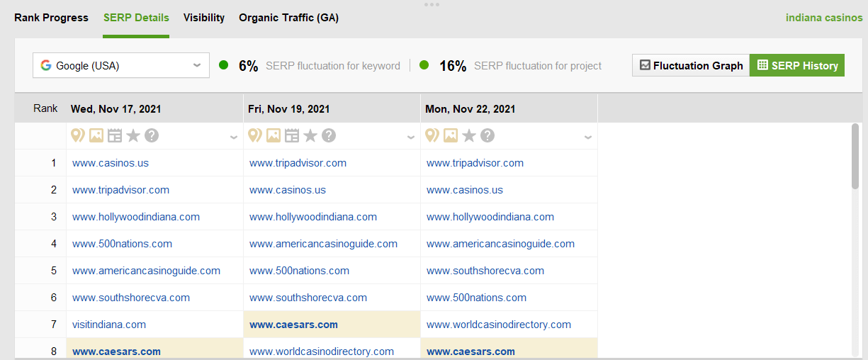The height and width of the screenshot is (360, 868).
Task: Click the star icon under Mon, Nov 22
Action: pos(469,135)
